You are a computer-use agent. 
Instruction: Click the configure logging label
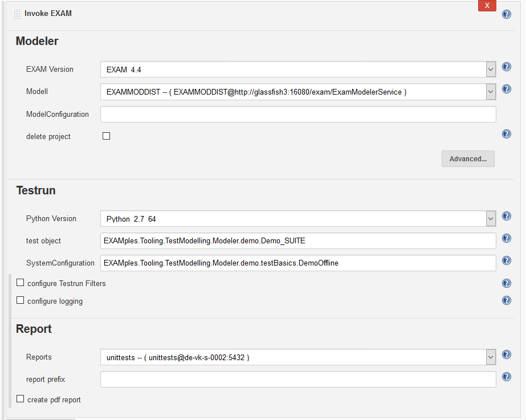55,301
